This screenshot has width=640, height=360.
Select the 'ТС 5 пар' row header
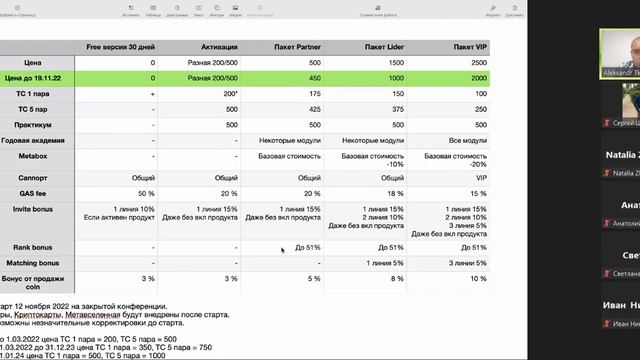(37, 109)
